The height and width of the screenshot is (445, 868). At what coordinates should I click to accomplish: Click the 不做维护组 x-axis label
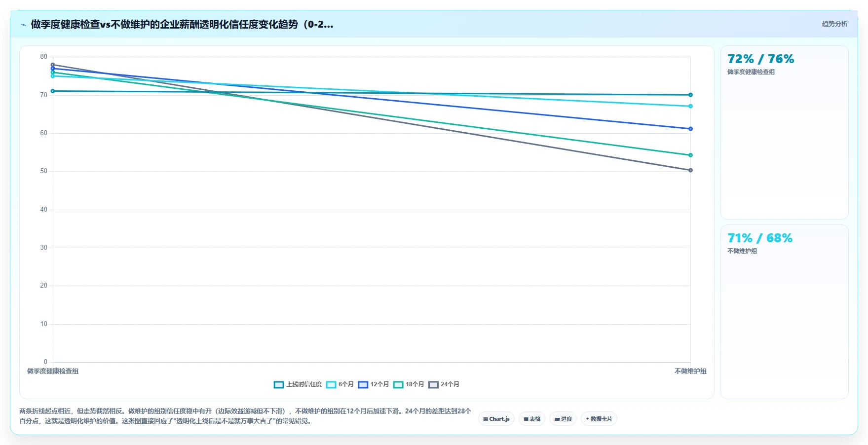pyautogui.click(x=690, y=371)
